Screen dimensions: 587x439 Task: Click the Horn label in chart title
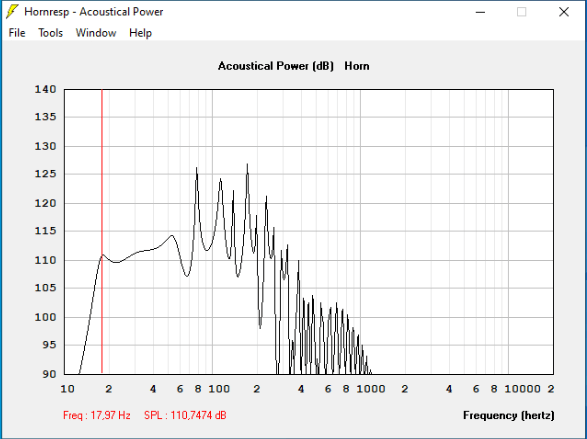[357, 66]
